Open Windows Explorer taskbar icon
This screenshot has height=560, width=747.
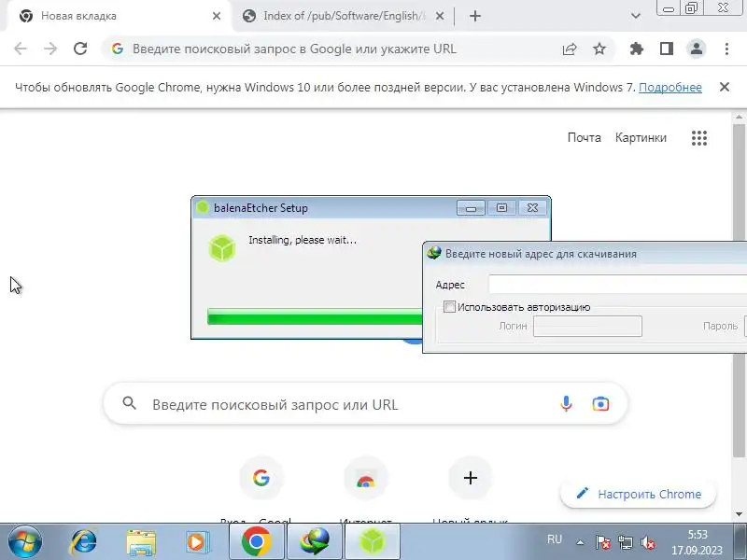[141, 542]
